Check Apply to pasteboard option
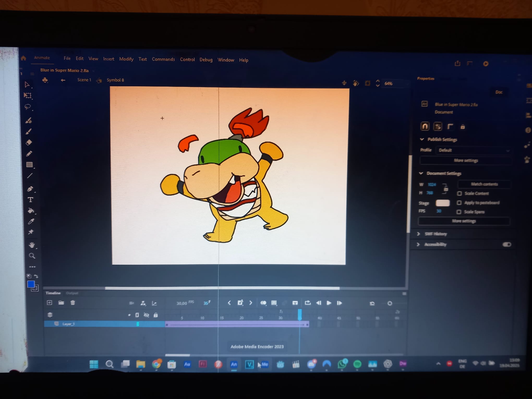 click(x=459, y=203)
